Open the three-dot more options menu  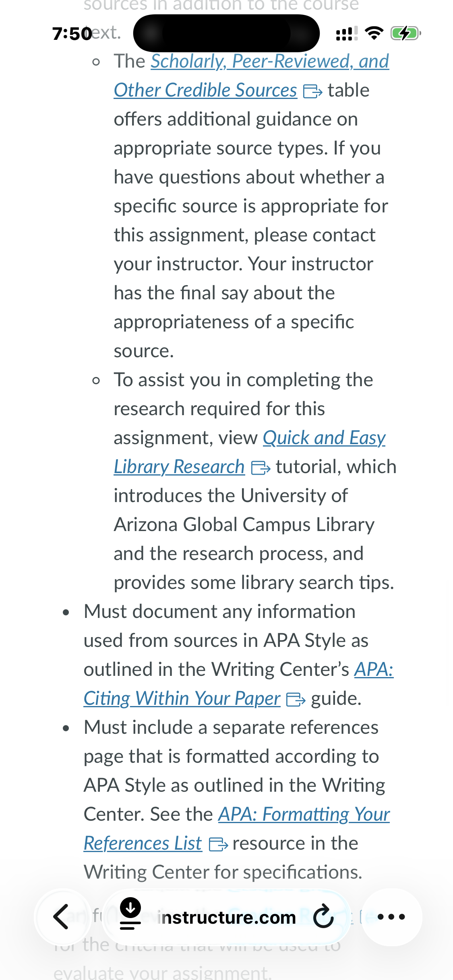click(x=391, y=917)
